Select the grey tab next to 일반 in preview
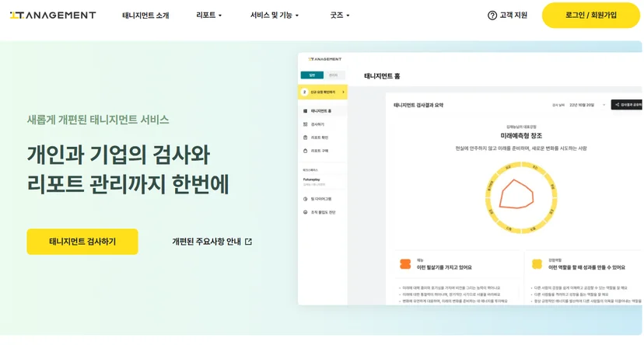The image size is (644, 345). click(334, 75)
